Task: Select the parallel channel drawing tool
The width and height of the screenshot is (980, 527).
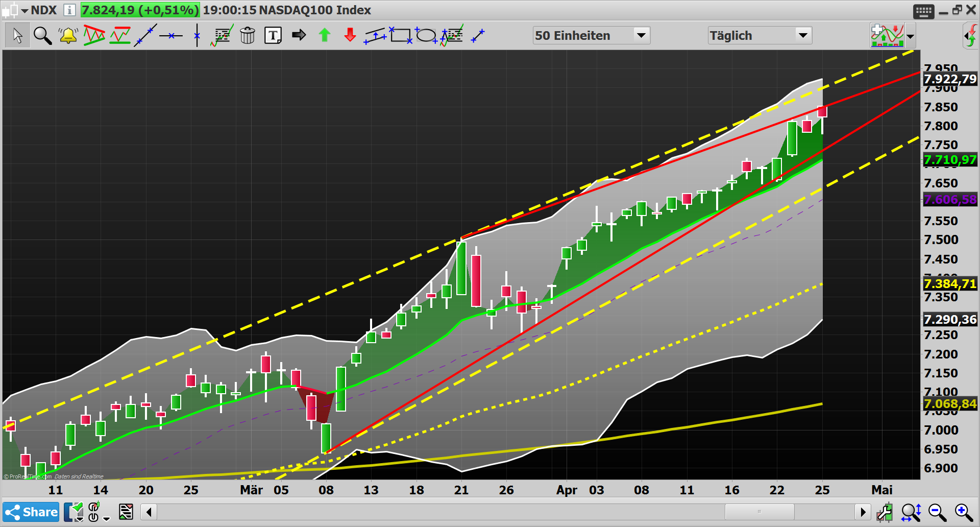Action: [375, 36]
